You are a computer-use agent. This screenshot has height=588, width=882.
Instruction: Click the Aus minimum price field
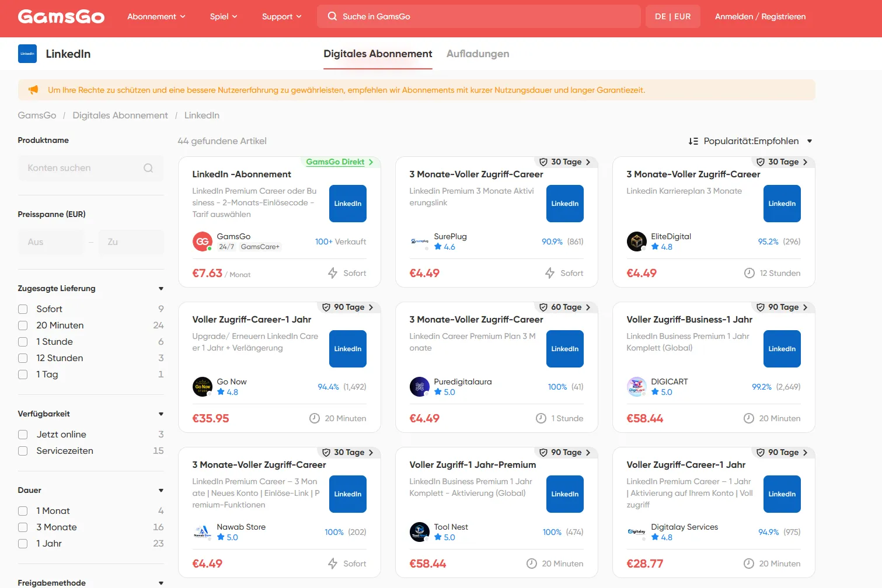[51, 242]
